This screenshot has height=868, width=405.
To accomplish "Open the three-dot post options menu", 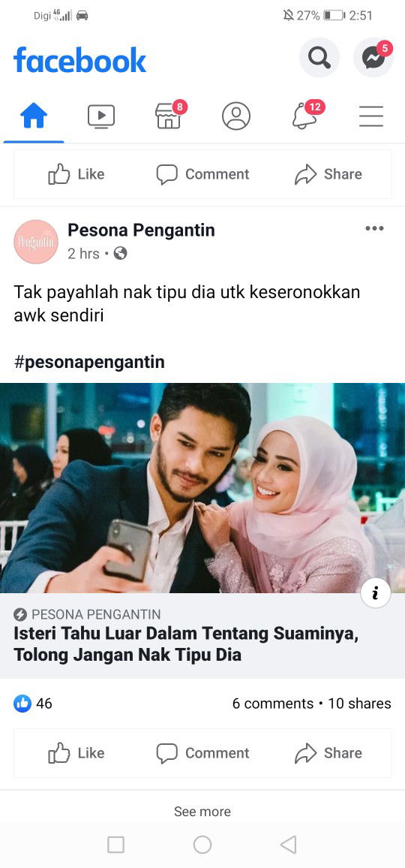I will click(374, 228).
